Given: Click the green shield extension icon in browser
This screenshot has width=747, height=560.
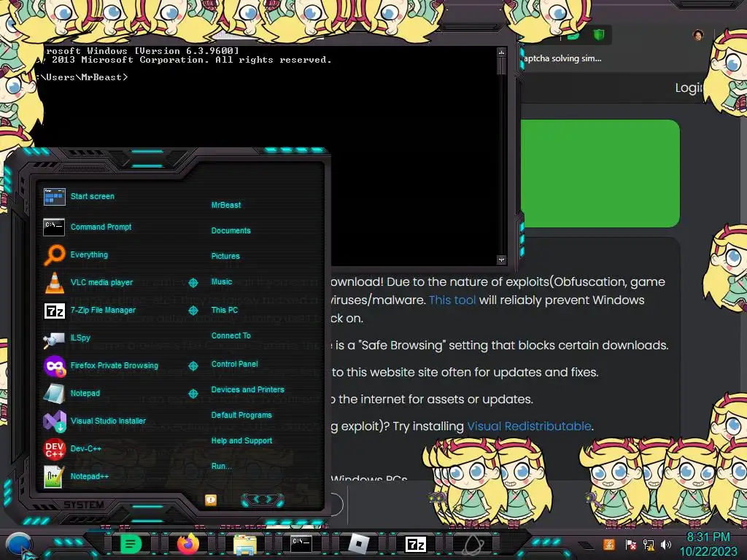Looking at the screenshot, I should [x=599, y=34].
